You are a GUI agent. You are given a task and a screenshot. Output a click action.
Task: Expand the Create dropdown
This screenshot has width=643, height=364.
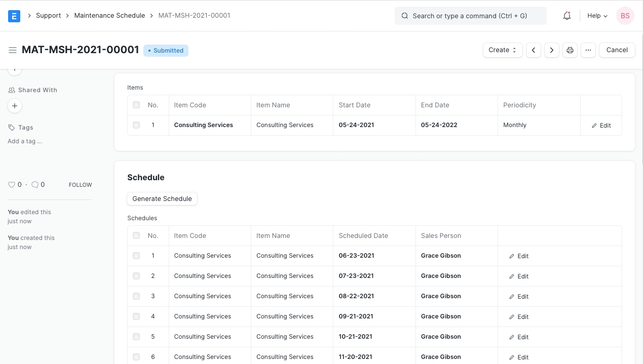pyautogui.click(x=502, y=50)
